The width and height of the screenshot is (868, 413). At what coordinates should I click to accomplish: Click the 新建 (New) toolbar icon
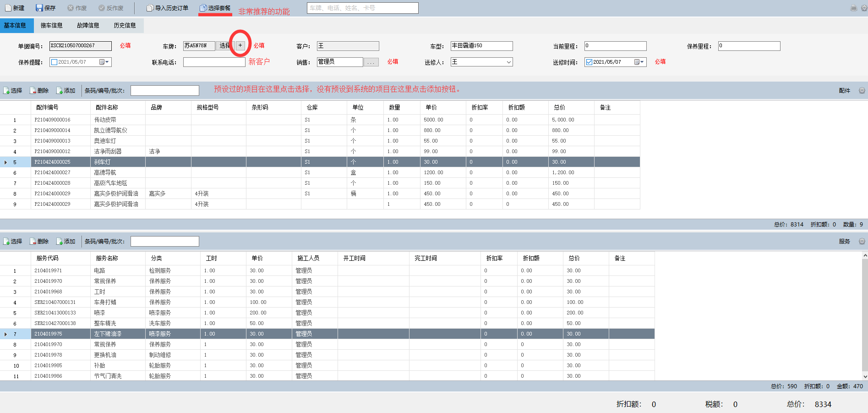(15, 8)
